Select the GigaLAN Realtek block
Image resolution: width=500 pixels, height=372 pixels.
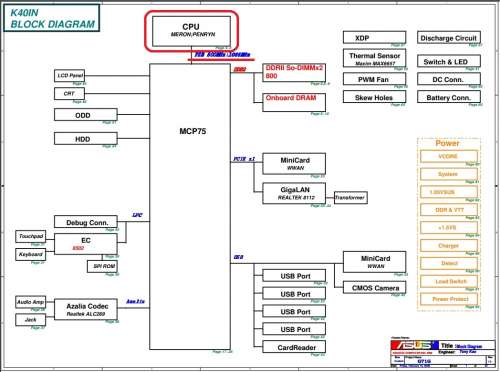[294, 193]
